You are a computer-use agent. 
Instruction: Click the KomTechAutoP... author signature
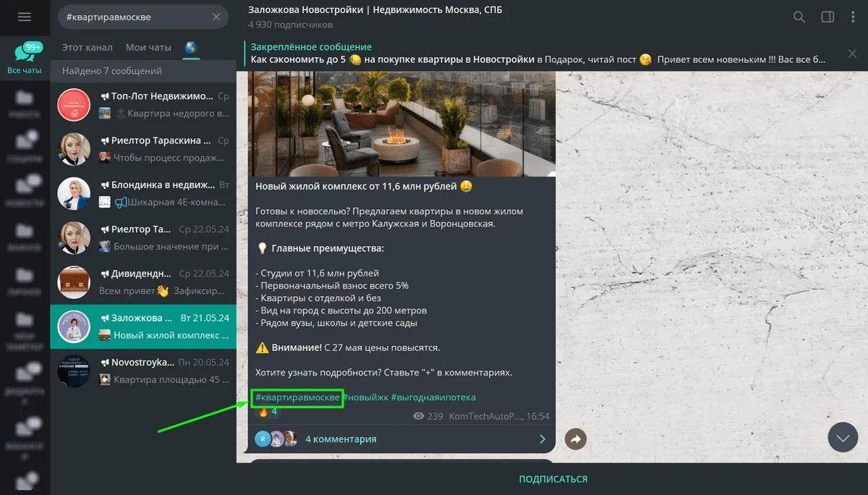click(485, 417)
